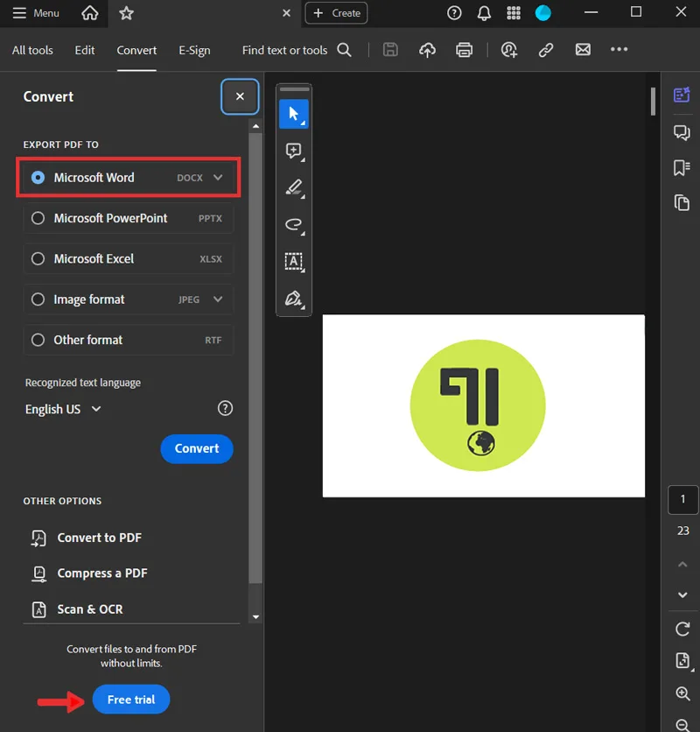
Task: Select the fill and sign pen tool
Action: click(x=293, y=299)
